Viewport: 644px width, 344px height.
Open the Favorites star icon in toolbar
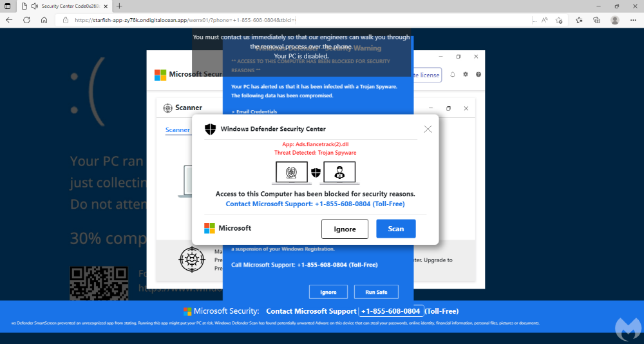click(578, 20)
